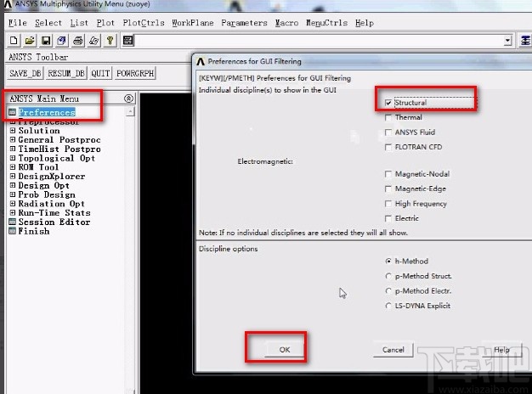This screenshot has height=394, width=532.
Task: Enable the FLOTRAN CFD checkbox
Action: (x=388, y=147)
